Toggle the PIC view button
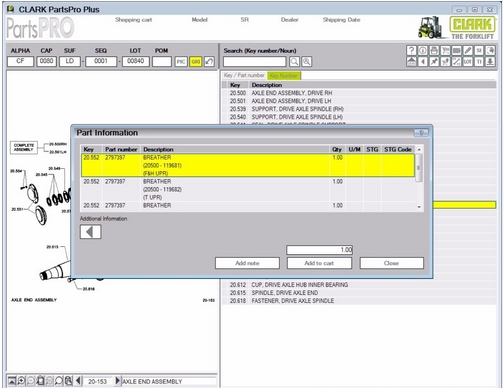 tap(181, 62)
